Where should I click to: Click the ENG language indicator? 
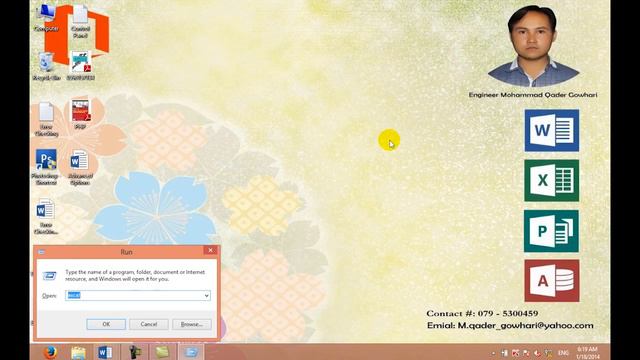point(563,353)
